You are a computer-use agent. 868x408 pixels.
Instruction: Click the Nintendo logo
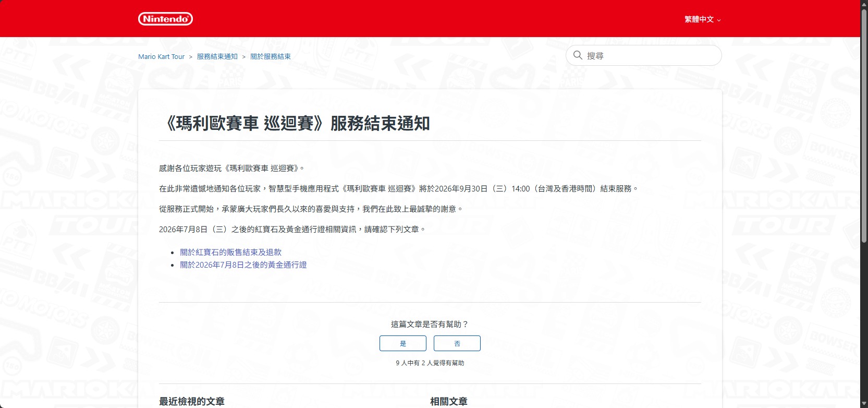click(165, 19)
